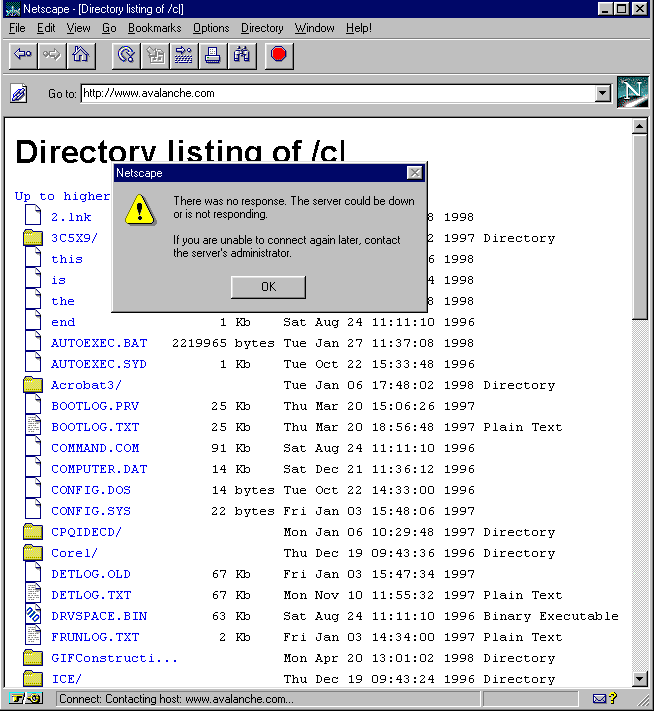
Task: Click the Load Images toolbar icon
Action: [x=155, y=56]
